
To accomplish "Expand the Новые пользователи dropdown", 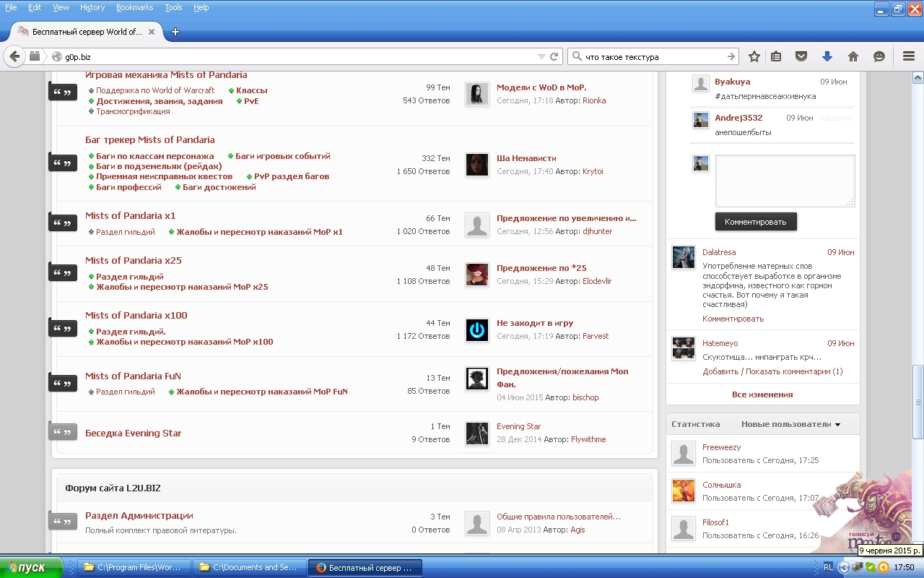I will pos(790,425).
